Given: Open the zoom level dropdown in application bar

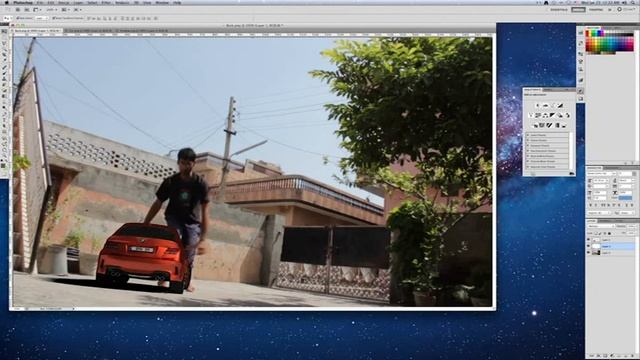Looking at the screenshot, I should (52, 10).
